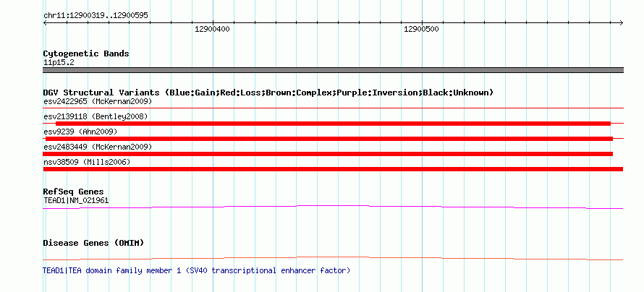Image resolution: width=644 pixels, height=292 pixels.
Task: Click the red loss bar under esv9239
Action: pos(329,139)
